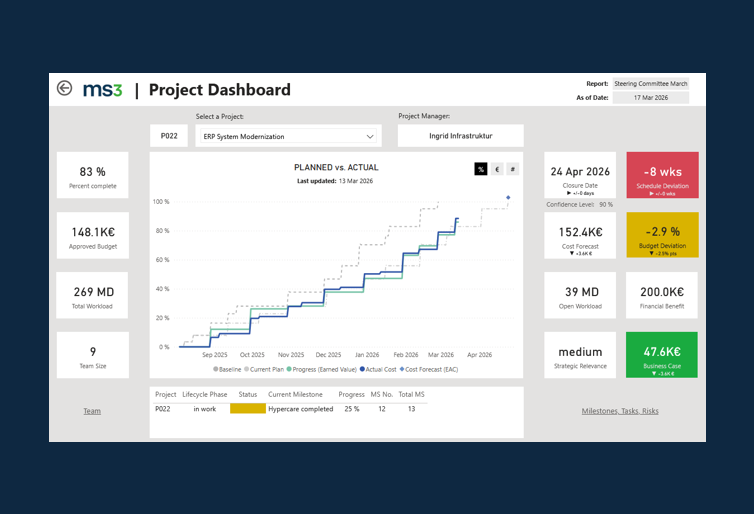
Task: Click the back arrow icon
Action: tap(64, 88)
